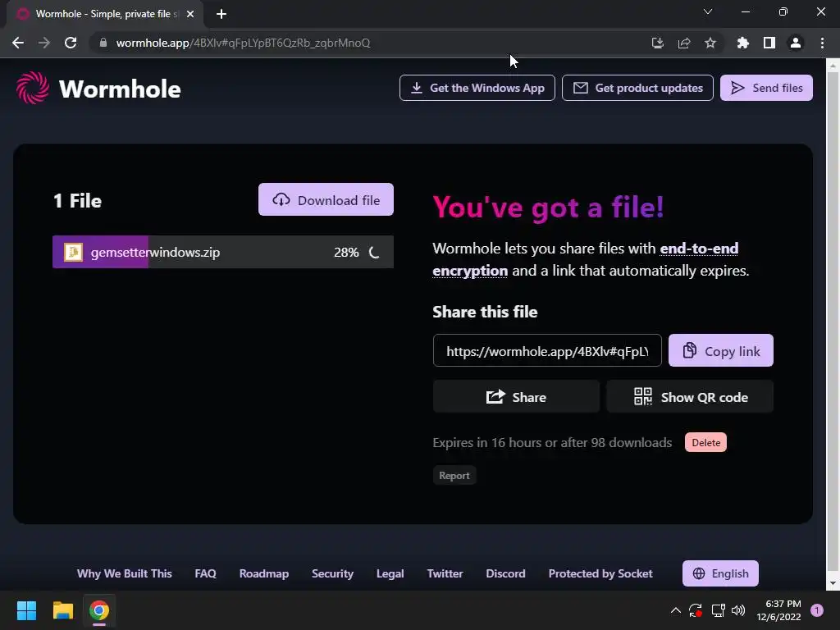Click the Wormhole swirl logo
This screenshot has width=840, height=630.
tap(33, 89)
